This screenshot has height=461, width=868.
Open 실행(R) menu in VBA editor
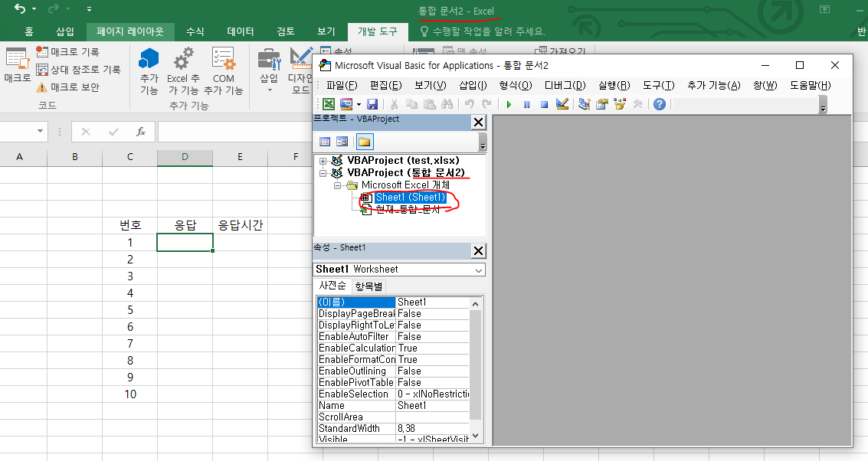pyautogui.click(x=614, y=85)
